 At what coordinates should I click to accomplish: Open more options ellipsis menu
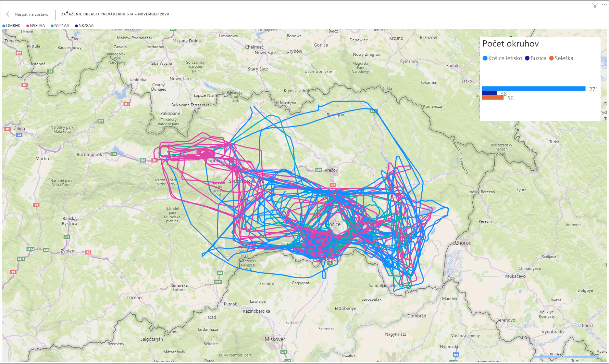point(604,5)
